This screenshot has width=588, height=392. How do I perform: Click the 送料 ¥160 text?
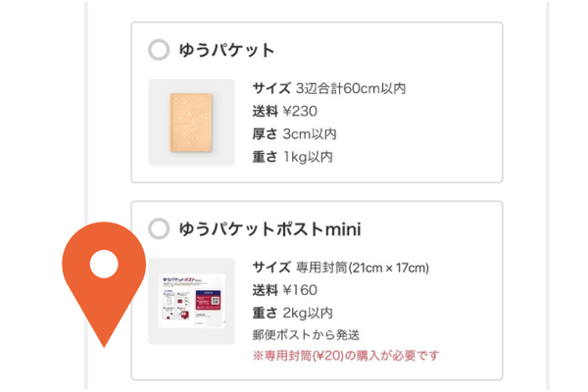pyautogui.click(x=284, y=290)
